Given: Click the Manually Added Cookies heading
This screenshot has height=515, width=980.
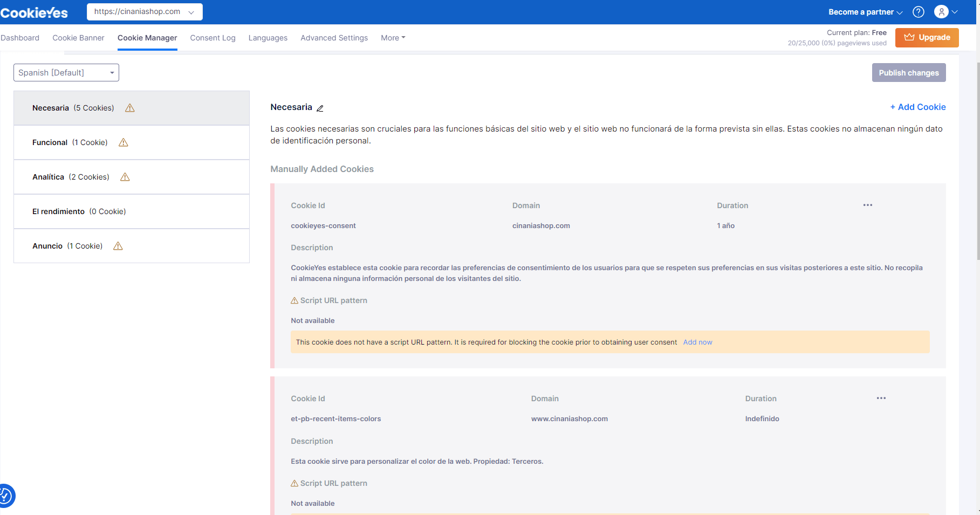Looking at the screenshot, I should 322,169.
